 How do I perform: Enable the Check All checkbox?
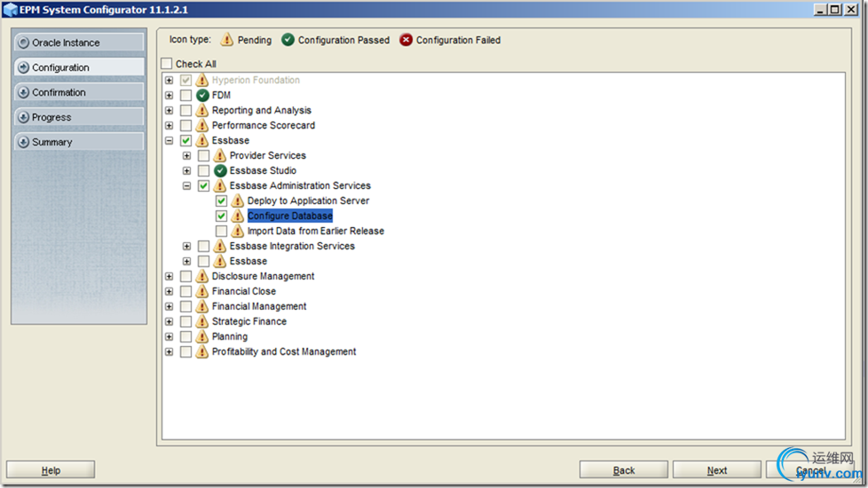pyautogui.click(x=167, y=64)
